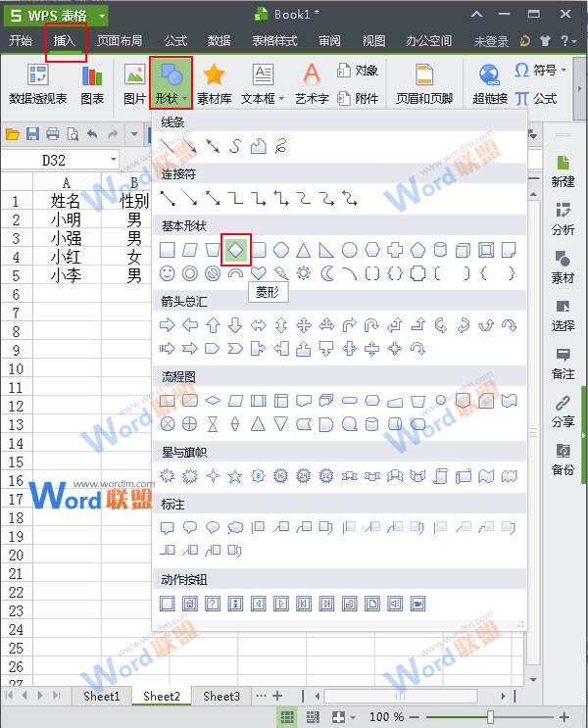588x728 pixels.
Task: Choose the scribble line shape
Action: click(x=281, y=146)
